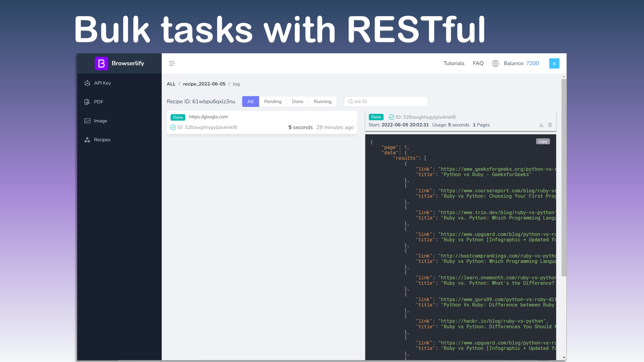644x362 pixels.
Task: Download the job result
Action: 541,125
